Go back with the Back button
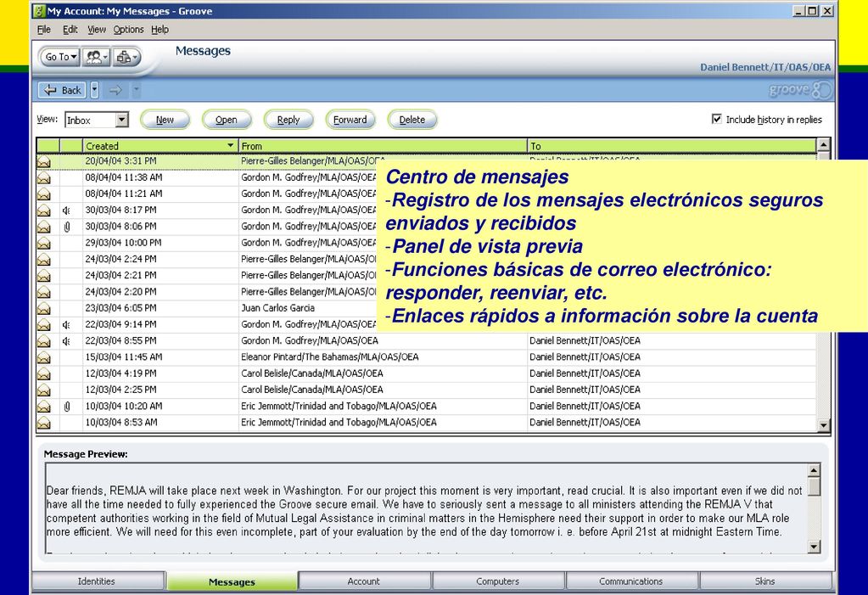The height and width of the screenshot is (595, 868). (62, 90)
